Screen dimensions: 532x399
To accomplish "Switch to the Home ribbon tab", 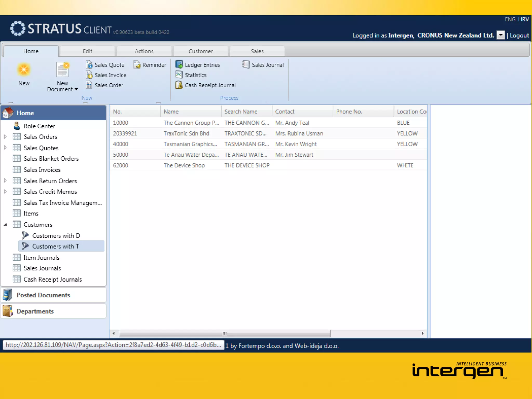I will [x=31, y=51].
